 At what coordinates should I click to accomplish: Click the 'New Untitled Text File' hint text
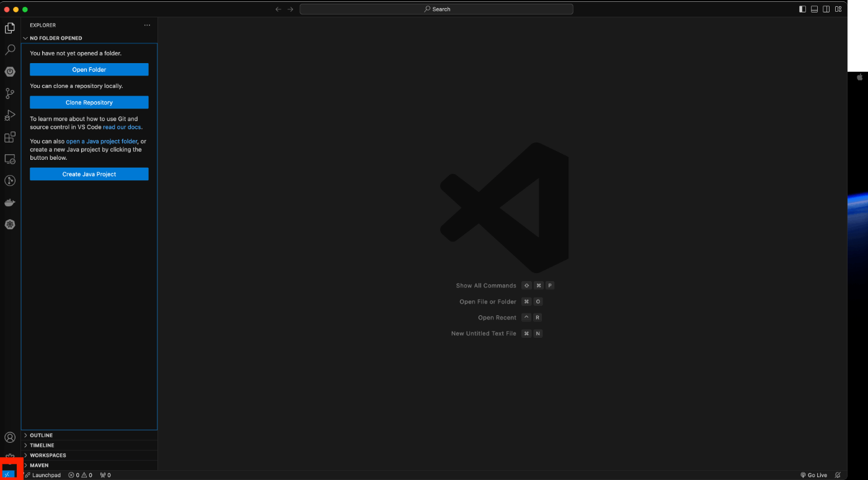484,333
